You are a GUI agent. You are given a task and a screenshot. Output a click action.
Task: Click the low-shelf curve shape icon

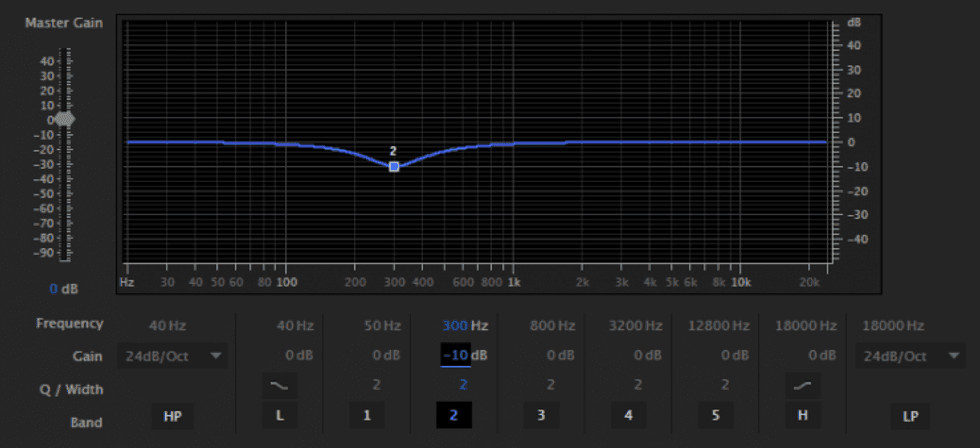click(x=279, y=386)
